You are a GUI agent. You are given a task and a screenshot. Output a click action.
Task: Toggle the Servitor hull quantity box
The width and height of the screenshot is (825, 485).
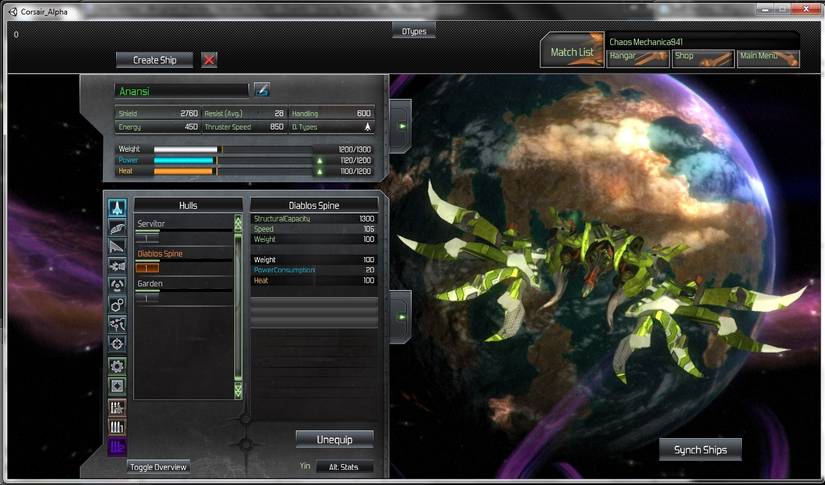pyautogui.click(x=147, y=238)
